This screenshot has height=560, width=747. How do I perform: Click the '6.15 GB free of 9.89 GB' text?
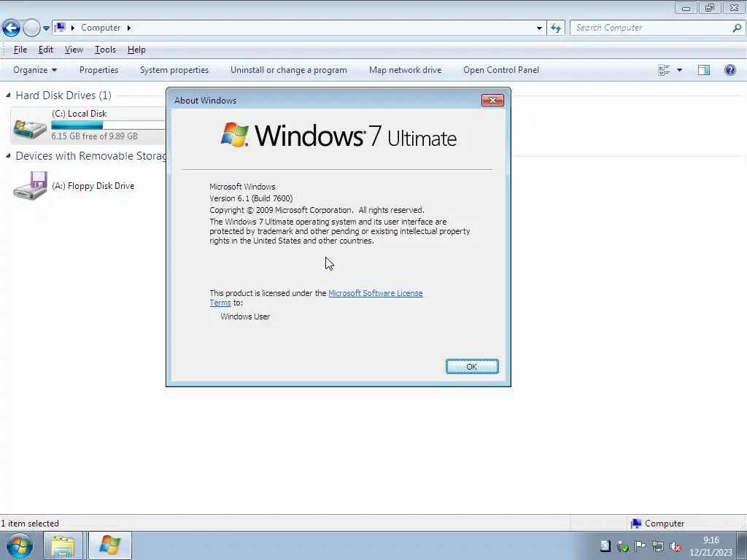[94, 136]
